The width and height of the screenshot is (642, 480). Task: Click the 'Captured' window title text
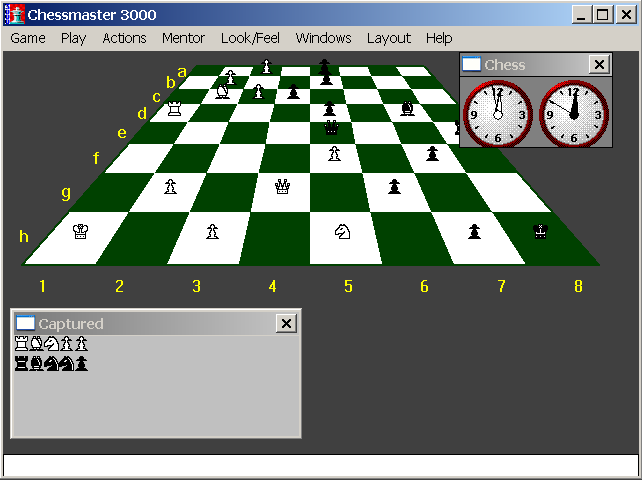tap(71, 324)
